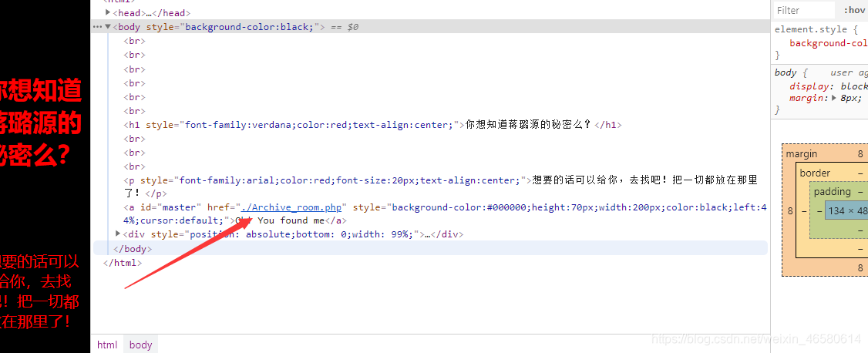This screenshot has width=868, height=353.
Task: Click the 134 × 48 content box
Action: click(x=846, y=211)
